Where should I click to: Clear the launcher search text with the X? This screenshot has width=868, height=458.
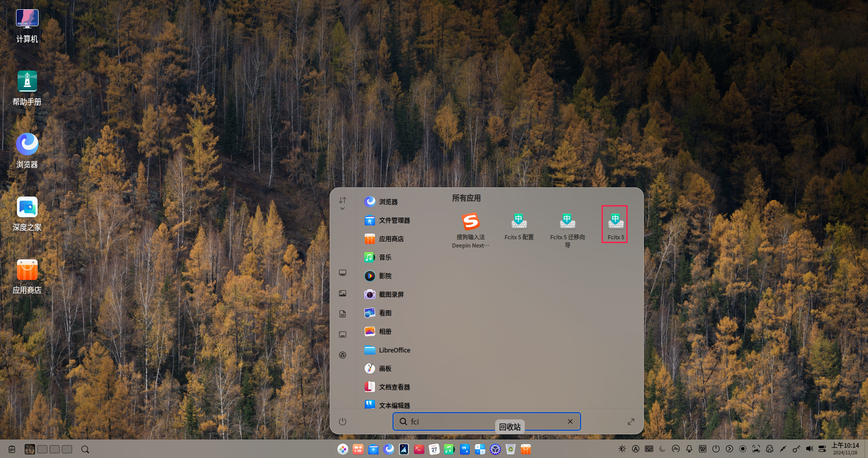(x=570, y=421)
